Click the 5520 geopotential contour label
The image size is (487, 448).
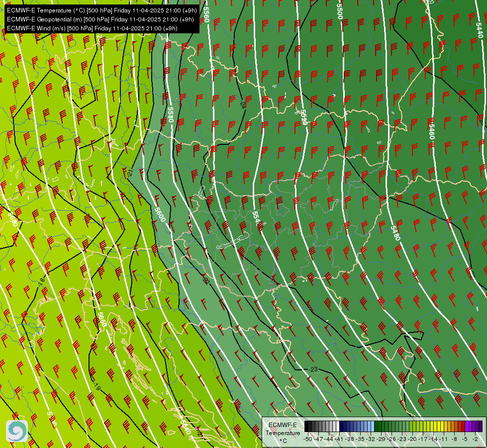pyautogui.click(x=303, y=117)
